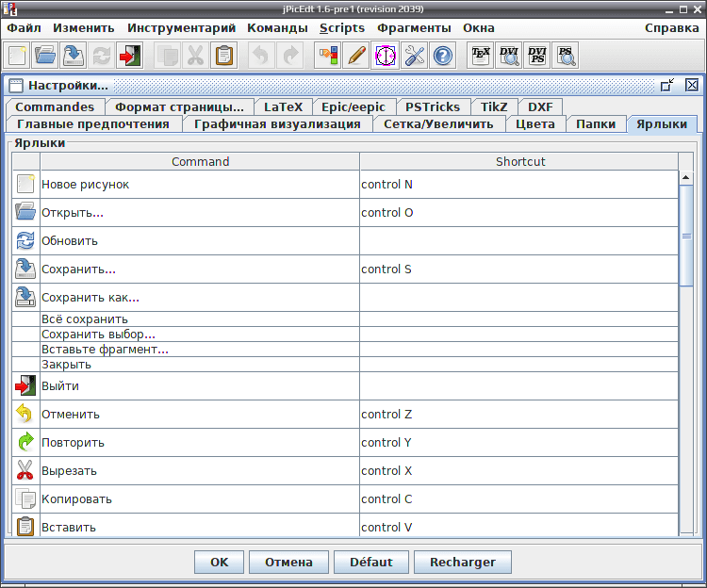This screenshot has width=707, height=588.
Task: Open the Справка menu
Action: [671, 28]
